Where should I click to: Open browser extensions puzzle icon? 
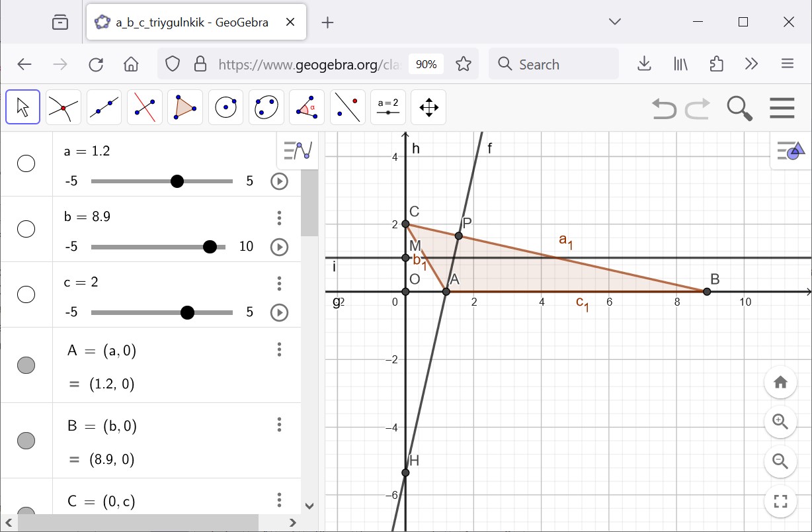[x=716, y=64]
